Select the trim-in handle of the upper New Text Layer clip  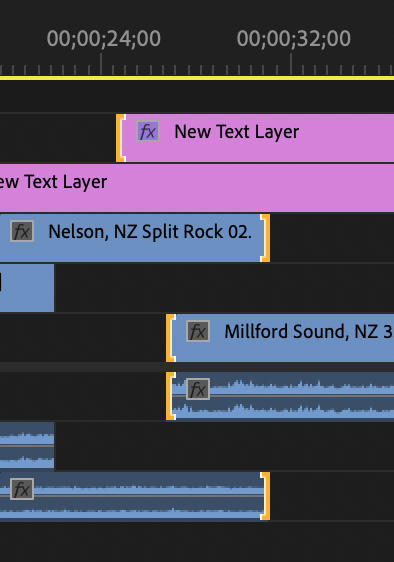120,138
